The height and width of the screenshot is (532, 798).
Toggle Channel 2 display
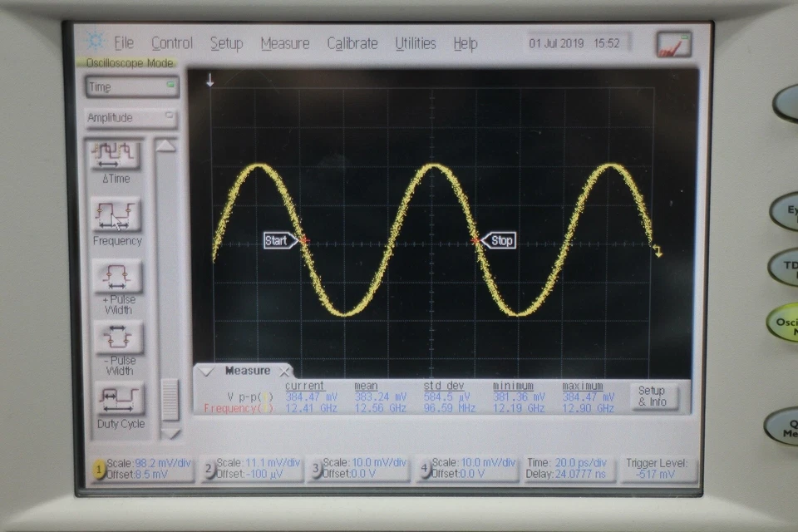[x=208, y=470]
